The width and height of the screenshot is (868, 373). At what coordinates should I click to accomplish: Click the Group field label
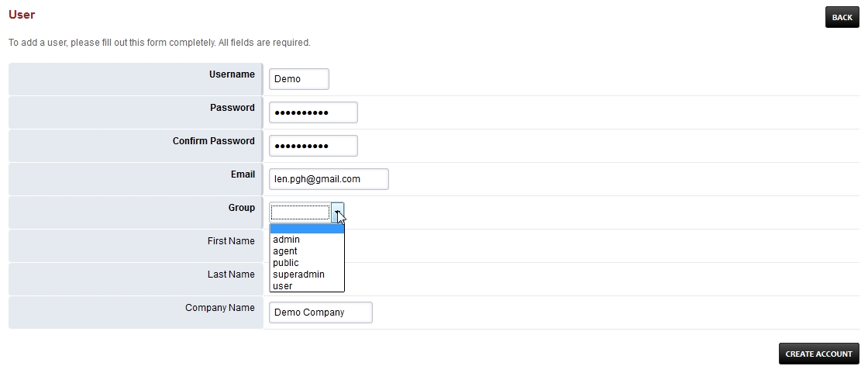tap(241, 208)
